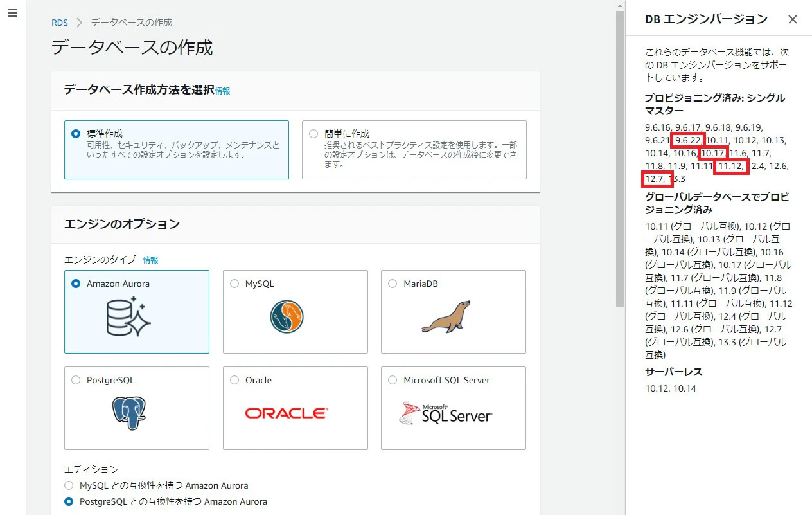This screenshot has height=515, width=812.
Task: Click the '10.12, 10.14' serverless versions text
Action: (671, 388)
